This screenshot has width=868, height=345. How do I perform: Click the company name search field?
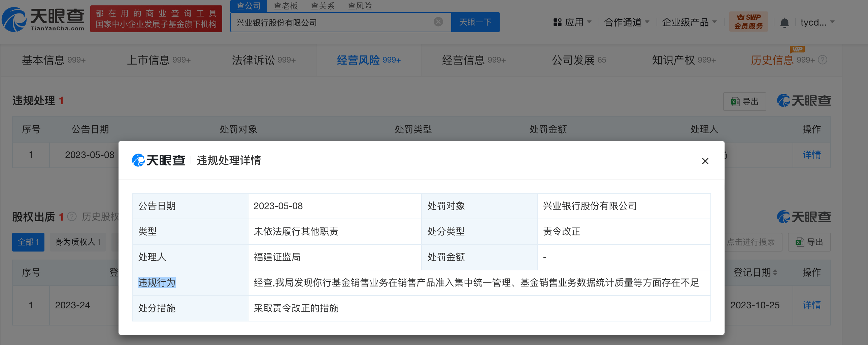point(333,22)
